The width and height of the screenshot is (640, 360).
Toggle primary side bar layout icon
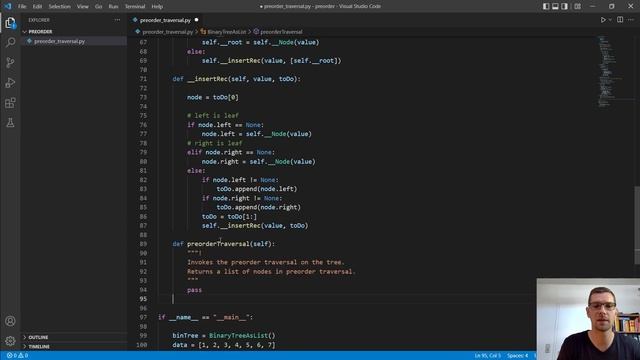point(546,6)
